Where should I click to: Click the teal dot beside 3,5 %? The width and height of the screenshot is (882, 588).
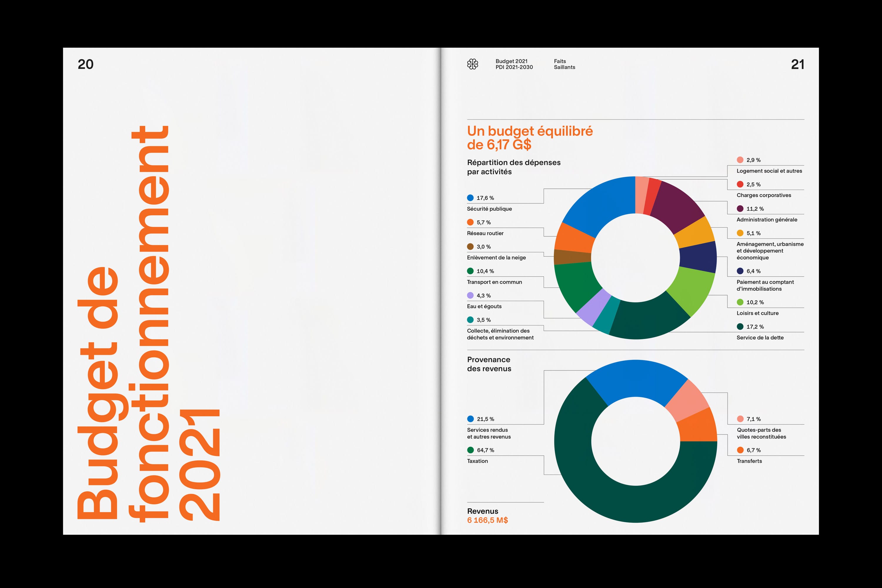pos(470,320)
